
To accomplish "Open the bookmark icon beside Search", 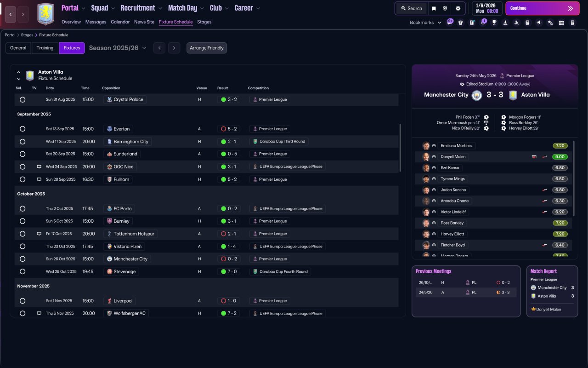I will click(434, 8).
